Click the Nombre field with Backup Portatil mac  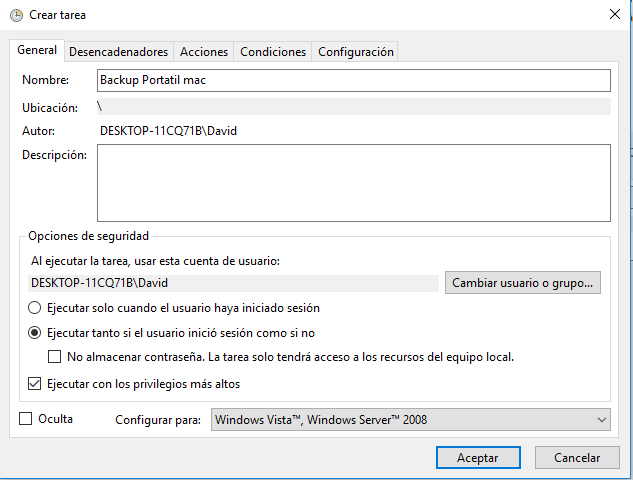[354, 80]
